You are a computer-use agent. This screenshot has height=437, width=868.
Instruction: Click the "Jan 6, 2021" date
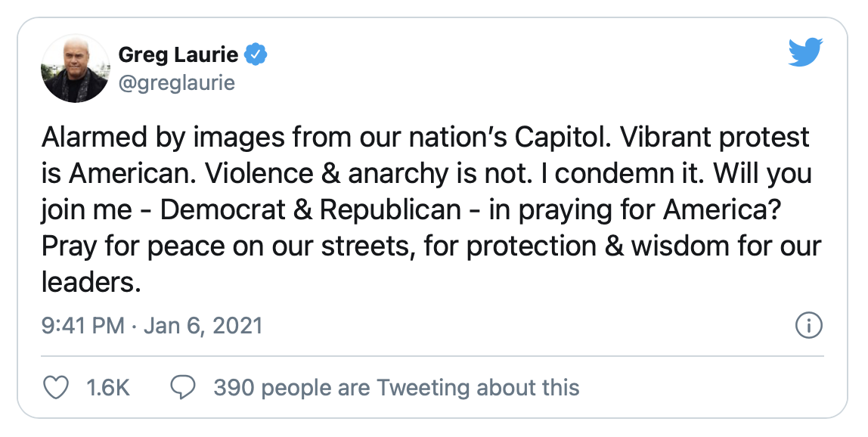(x=203, y=326)
